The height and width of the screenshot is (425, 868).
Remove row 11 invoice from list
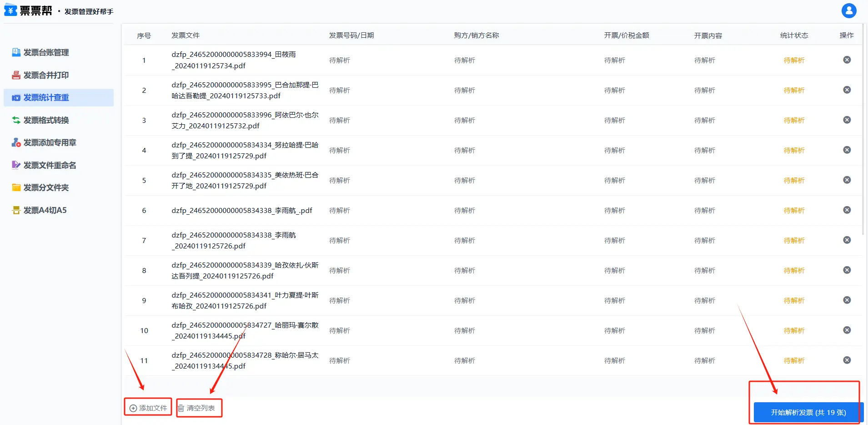[847, 360]
